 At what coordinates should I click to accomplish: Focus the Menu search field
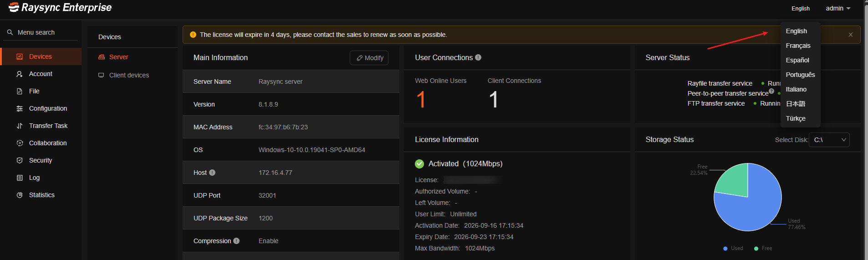[41, 32]
